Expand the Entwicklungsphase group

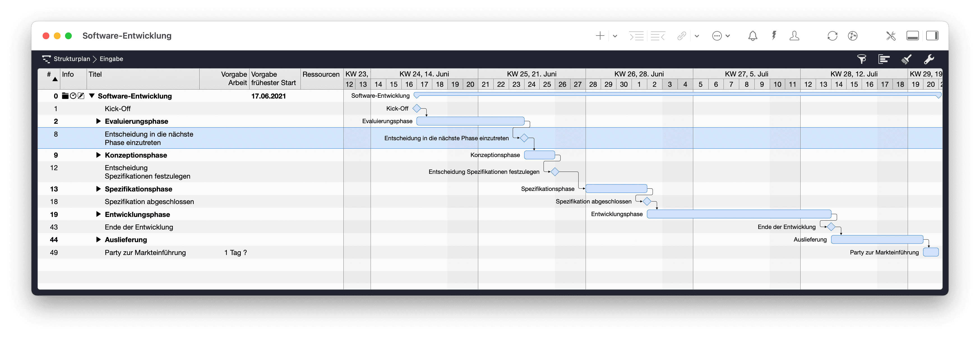(x=99, y=214)
